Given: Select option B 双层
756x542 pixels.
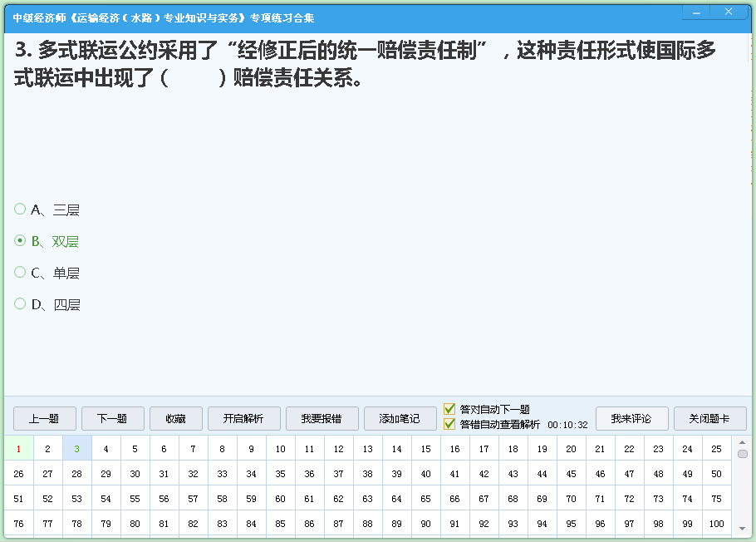Looking at the screenshot, I should [20, 240].
